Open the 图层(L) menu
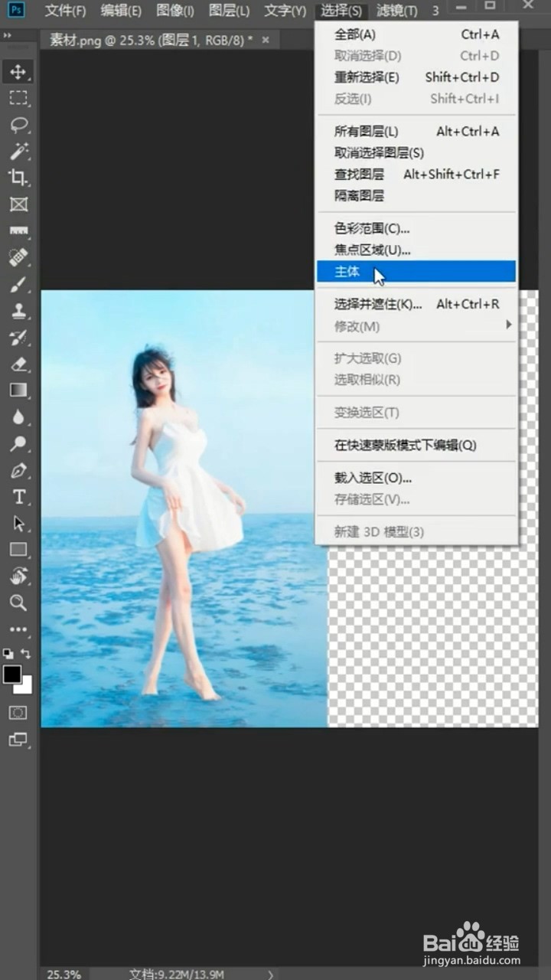 point(230,11)
